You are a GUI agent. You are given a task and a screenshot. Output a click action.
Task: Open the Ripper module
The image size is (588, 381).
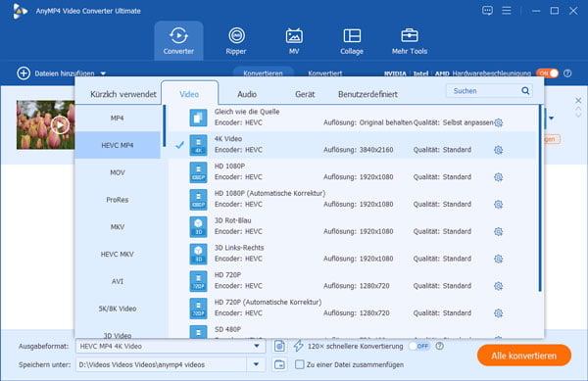(x=236, y=41)
